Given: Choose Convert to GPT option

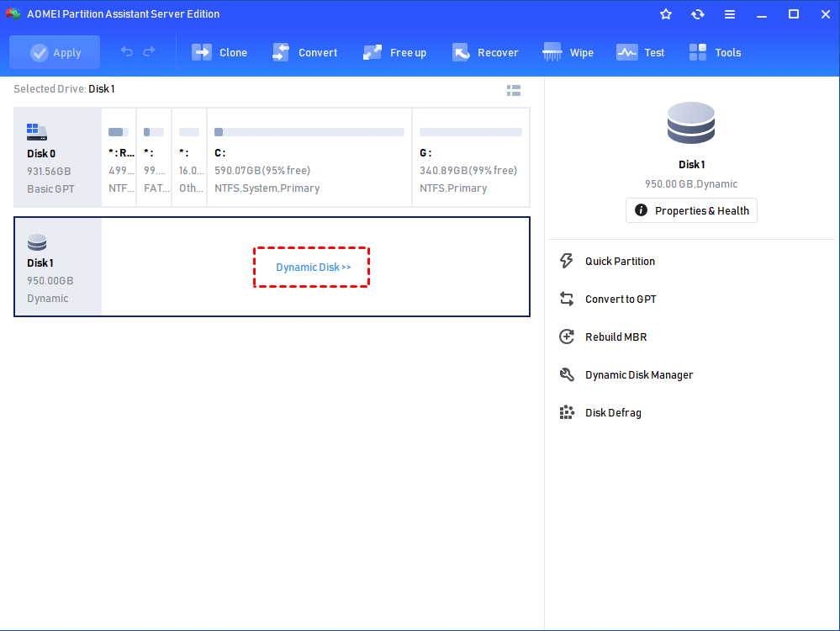Looking at the screenshot, I should [x=621, y=300].
